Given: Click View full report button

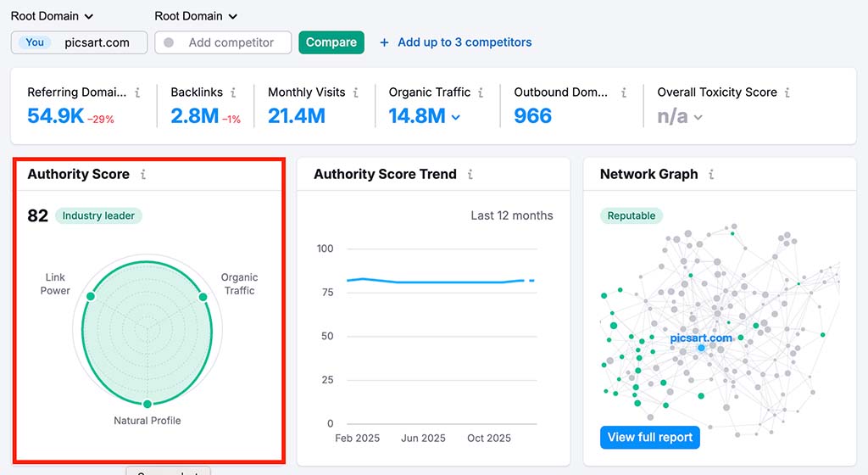Looking at the screenshot, I should click(650, 438).
